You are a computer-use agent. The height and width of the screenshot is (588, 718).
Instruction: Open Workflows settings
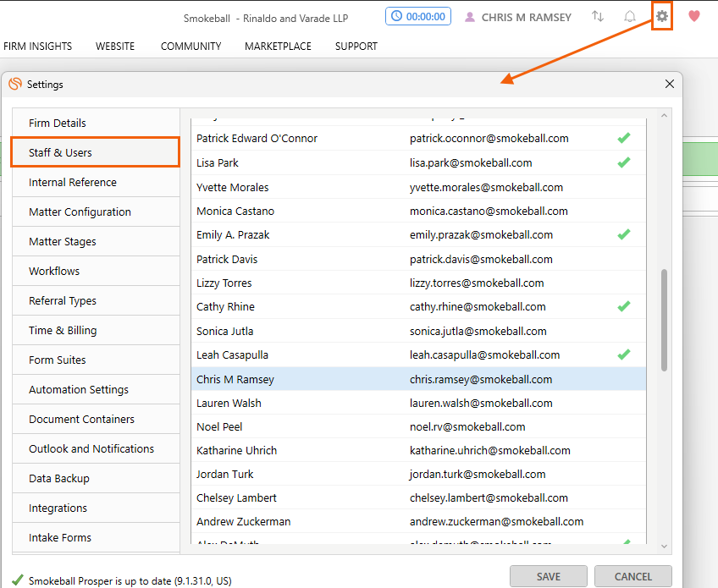point(96,271)
